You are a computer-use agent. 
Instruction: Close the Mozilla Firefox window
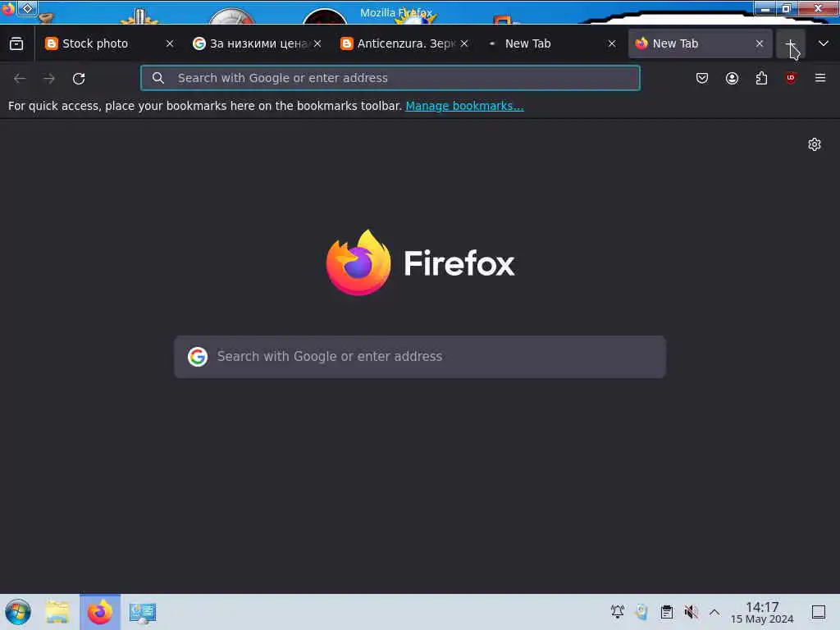pos(818,8)
